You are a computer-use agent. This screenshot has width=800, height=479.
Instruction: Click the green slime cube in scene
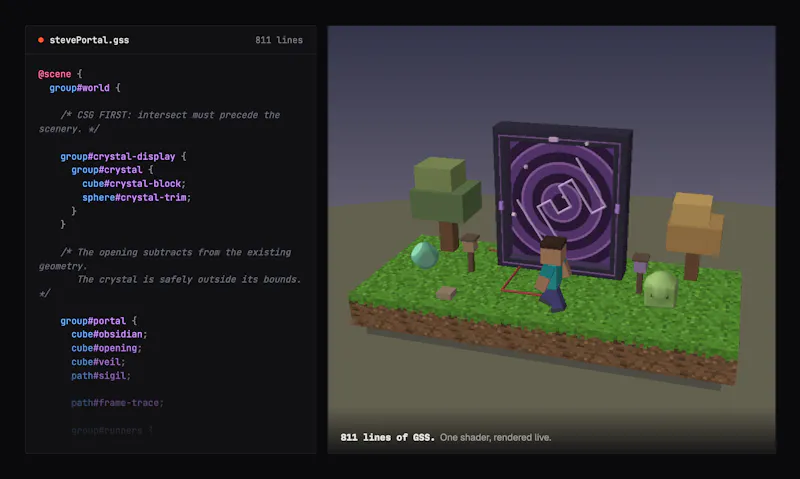pyautogui.click(x=660, y=289)
